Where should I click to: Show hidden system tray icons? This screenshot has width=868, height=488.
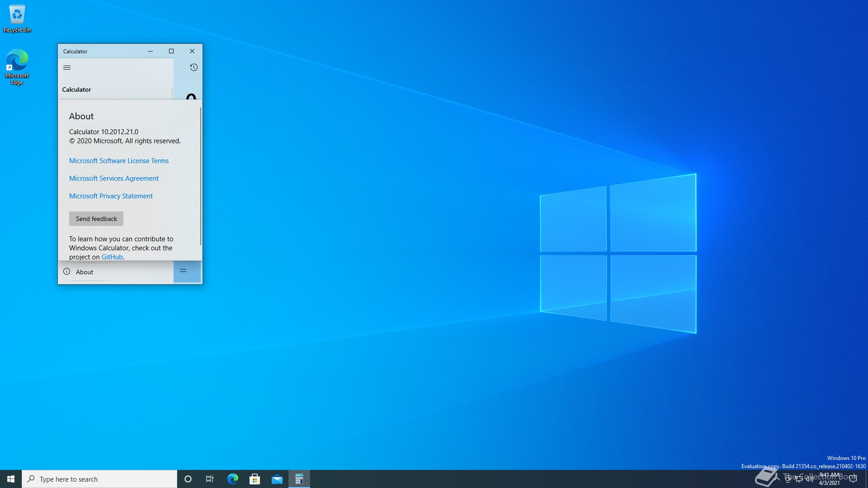pyautogui.click(x=777, y=479)
